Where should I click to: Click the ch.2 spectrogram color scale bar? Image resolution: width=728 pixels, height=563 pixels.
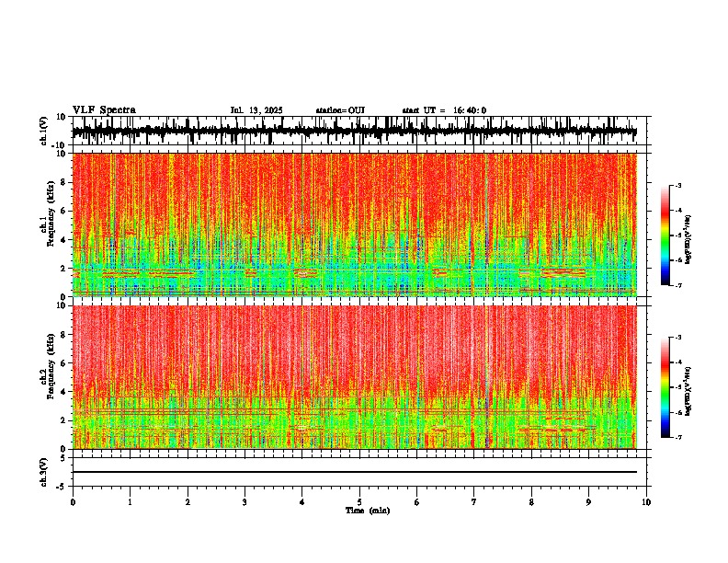[665, 387]
